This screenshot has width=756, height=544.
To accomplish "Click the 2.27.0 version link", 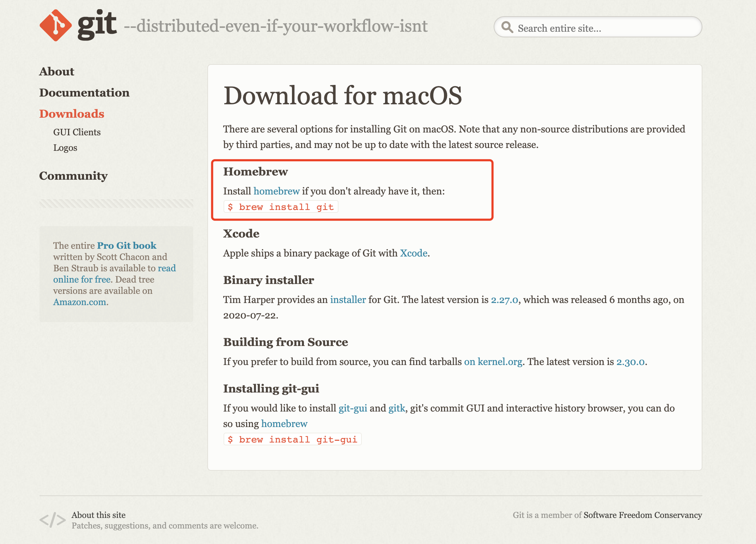I will click(504, 299).
